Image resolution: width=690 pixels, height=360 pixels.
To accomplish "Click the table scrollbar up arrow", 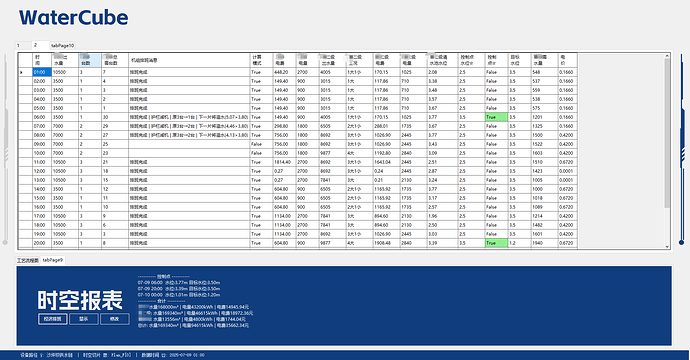I will (x=667, y=56).
